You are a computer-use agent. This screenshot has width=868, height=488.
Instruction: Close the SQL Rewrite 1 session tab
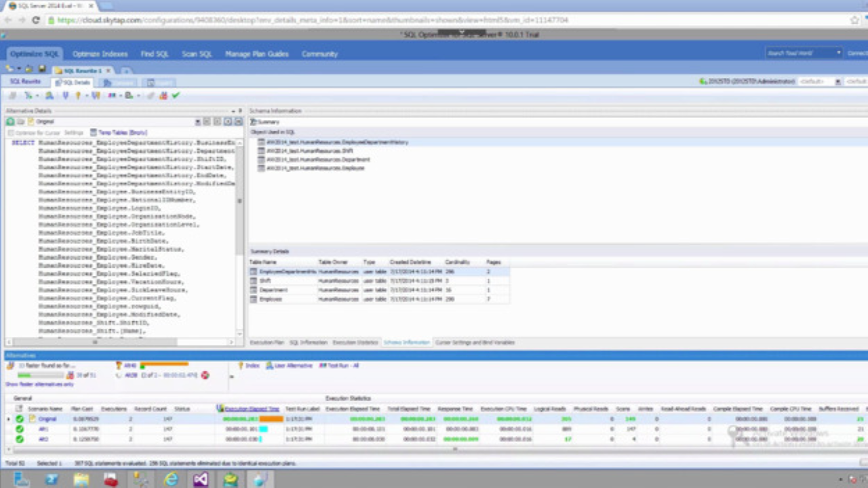click(109, 70)
